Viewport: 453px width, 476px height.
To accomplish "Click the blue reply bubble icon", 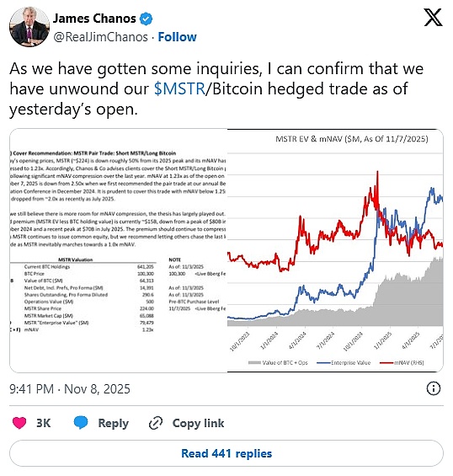I will [81, 423].
